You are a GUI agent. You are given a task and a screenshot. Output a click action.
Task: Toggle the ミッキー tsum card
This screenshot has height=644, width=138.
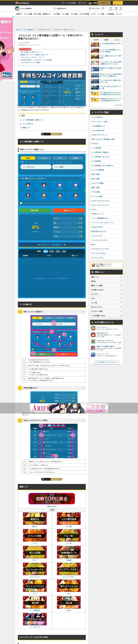(28, 186)
